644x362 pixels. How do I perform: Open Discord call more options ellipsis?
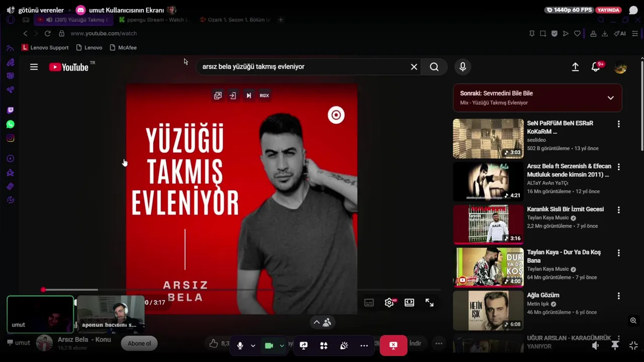(x=364, y=345)
